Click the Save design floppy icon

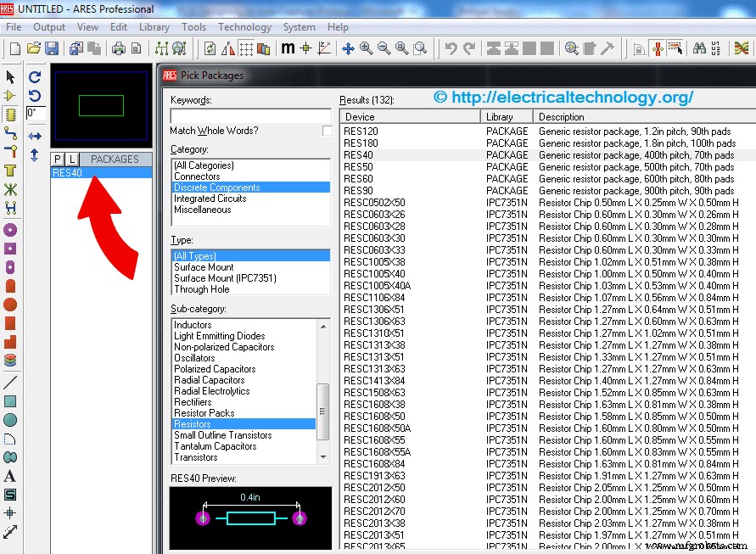click(x=52, y=48)
